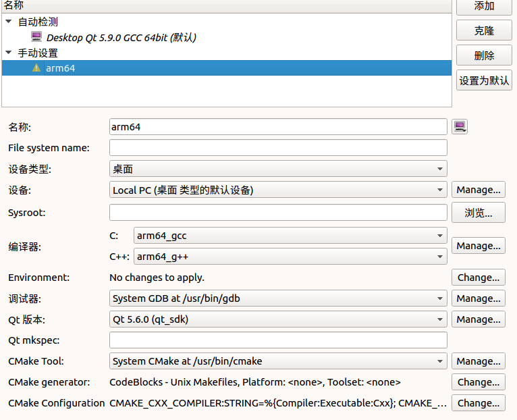Click the File system name input field
This screenshot has height=420, width=517.
tap(278, 147)
